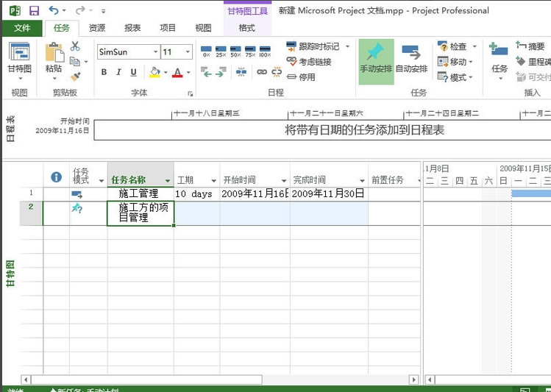
Task: Toggle bold formatting
Action: tap(104, 72)
